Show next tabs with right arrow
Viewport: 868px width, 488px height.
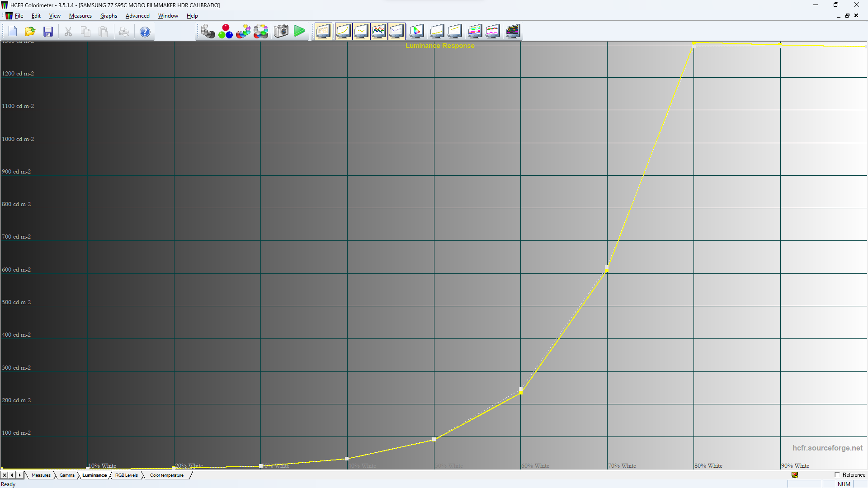click(x=19, y=475)
